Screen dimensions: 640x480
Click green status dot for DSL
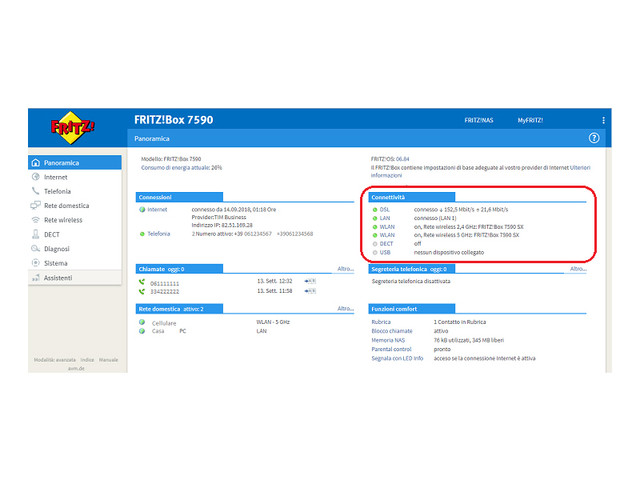pos(375,209)
